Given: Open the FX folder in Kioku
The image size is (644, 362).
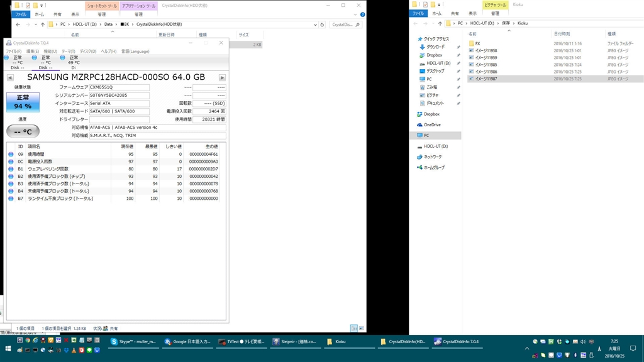Looking at the screenshot, I should coord(477,43).
